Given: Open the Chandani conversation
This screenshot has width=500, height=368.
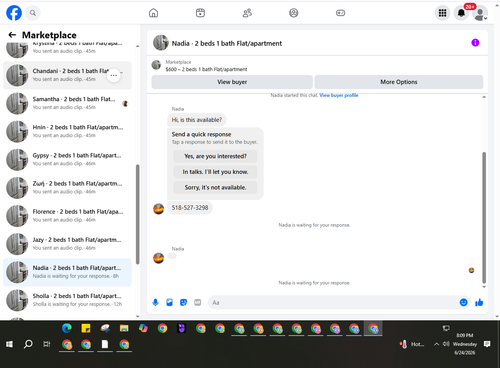Looking at the screenshot, I should [x=67, y=75].
